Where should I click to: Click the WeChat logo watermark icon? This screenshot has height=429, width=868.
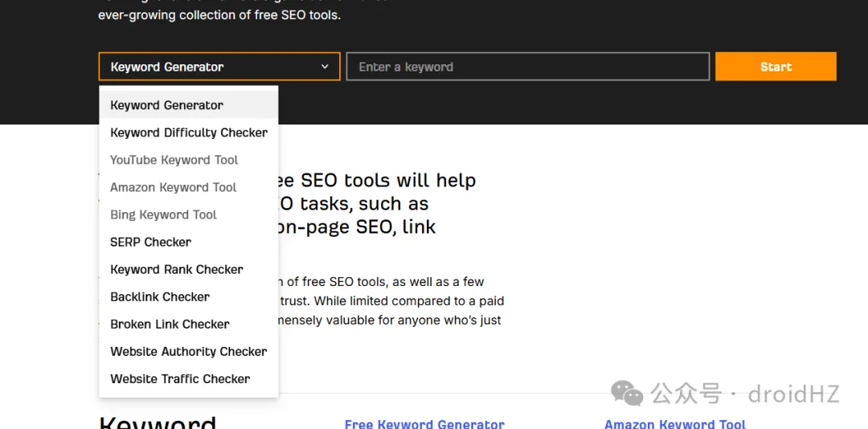(627, 393)
